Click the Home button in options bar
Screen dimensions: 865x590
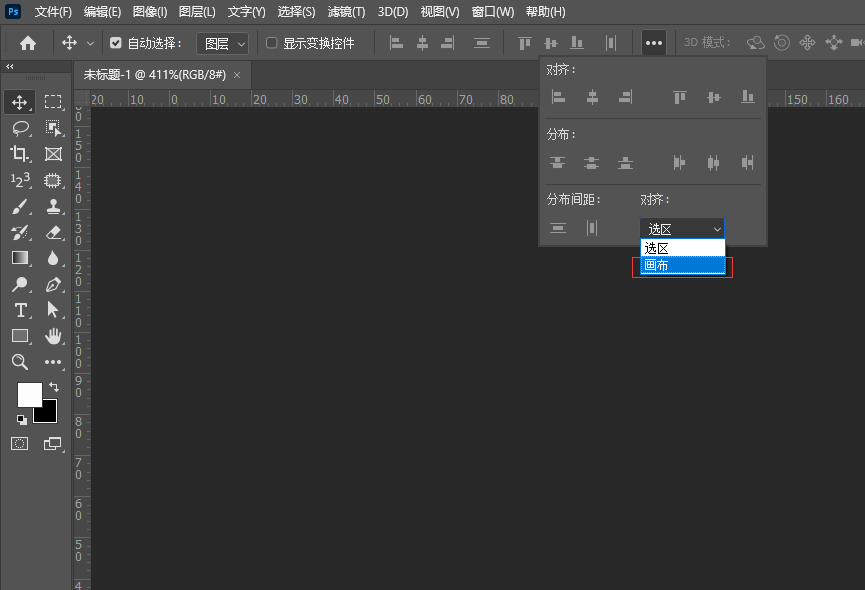click(28, 43)
